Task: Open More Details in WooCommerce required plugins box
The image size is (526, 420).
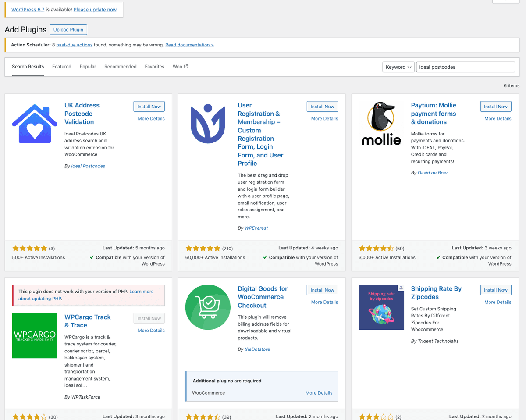Action: pyautogui.click(x=319, y=393)
